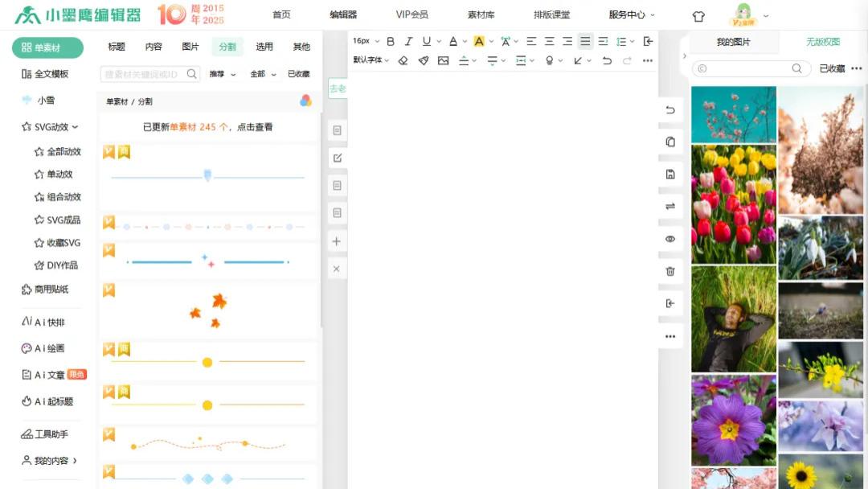868x489 pixels.
Task: Click the undo icon in right strip
Action: (669, 109)
